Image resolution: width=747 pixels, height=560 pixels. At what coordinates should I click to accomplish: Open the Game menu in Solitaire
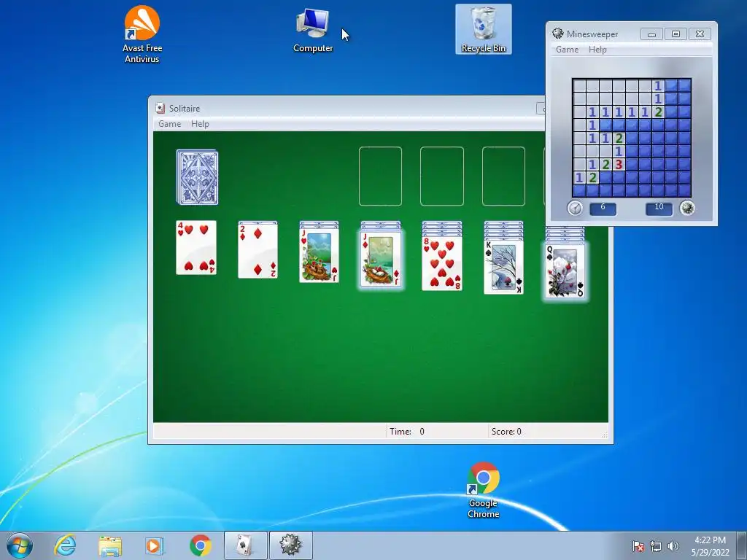coord(169,124)
